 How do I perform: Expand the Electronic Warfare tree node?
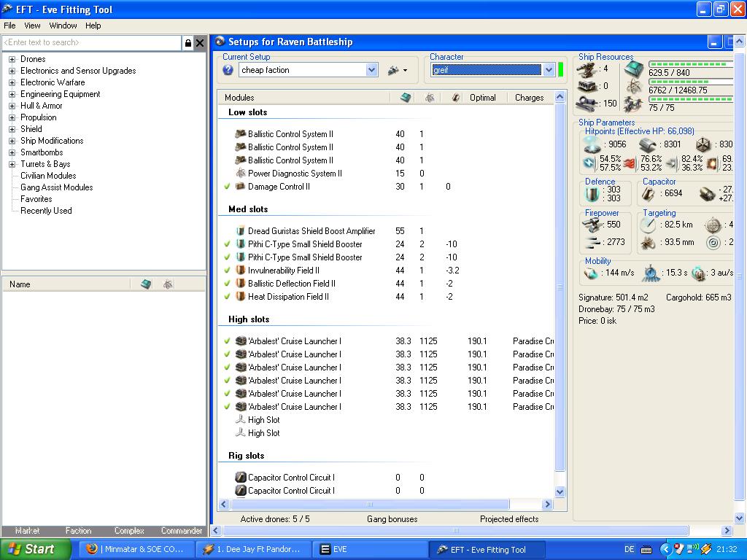[x=12, y=82]
